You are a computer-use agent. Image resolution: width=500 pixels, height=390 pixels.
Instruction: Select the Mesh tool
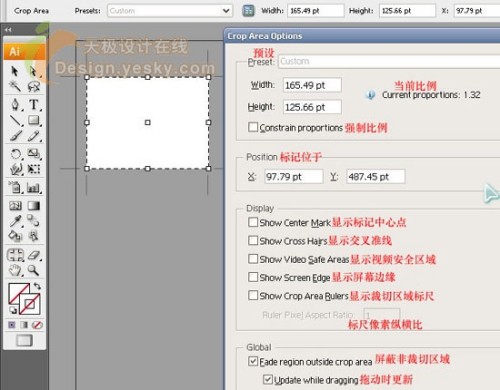15,206
